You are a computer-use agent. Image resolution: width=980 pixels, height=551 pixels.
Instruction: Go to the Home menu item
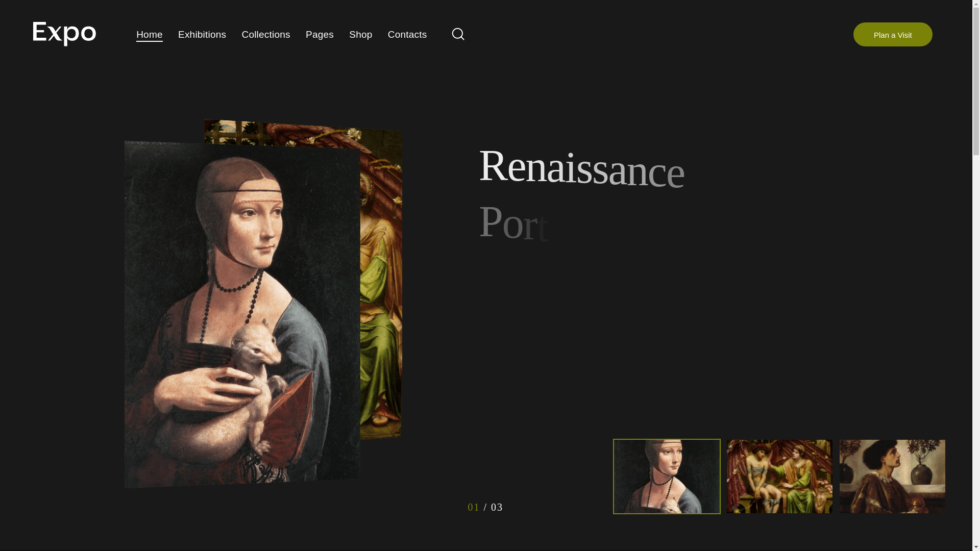coord(149,35)
